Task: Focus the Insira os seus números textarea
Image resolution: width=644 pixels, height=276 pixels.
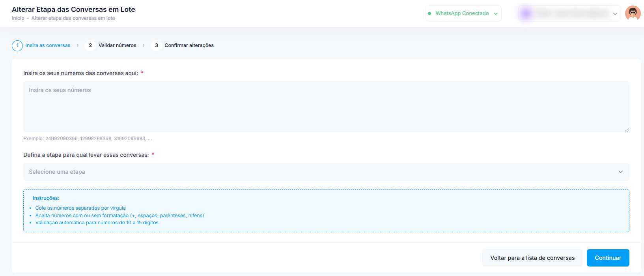Action: pos(326,107)
